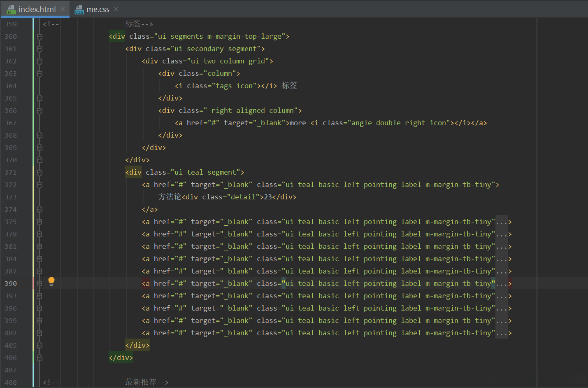Click the folded ellipsis on line 378

pyautogui.click(x=501, y=234)
